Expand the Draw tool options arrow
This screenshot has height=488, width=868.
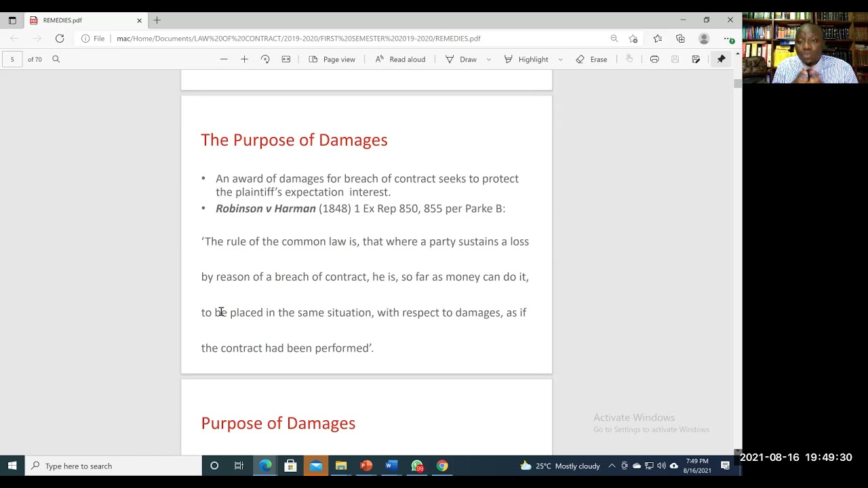(488, 60)
